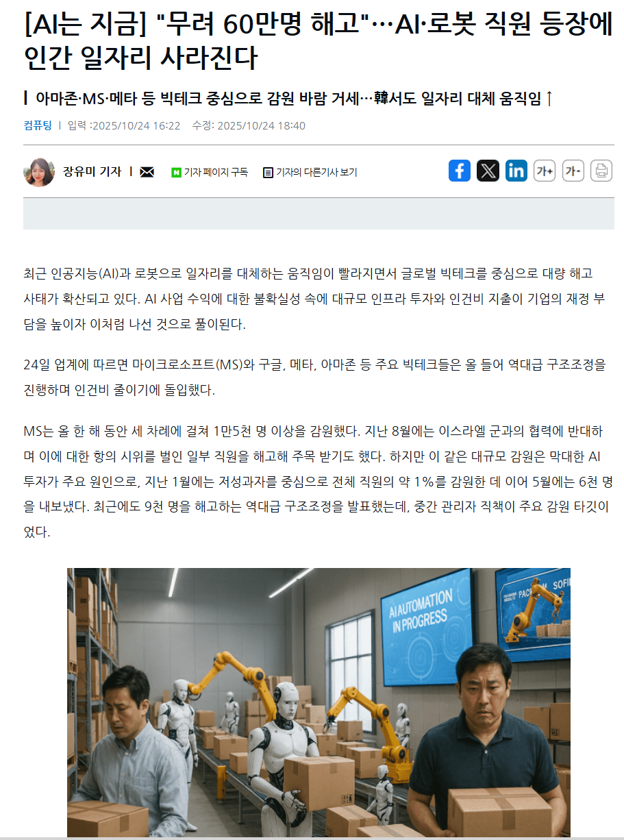Email the reporter via envelope icon
Image resolution: width=624 pixels, height=840 pixels.
[147, 172]
